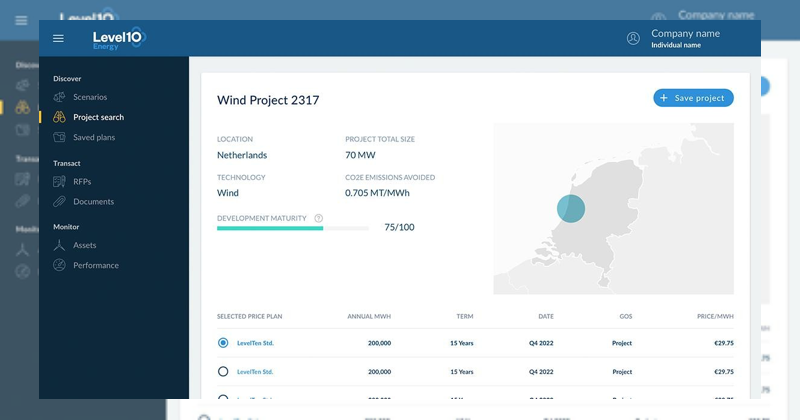Select the first LevelTen Std. radio button
The width and height of the screenshot is (800, 420).
[x=223, y=343]
